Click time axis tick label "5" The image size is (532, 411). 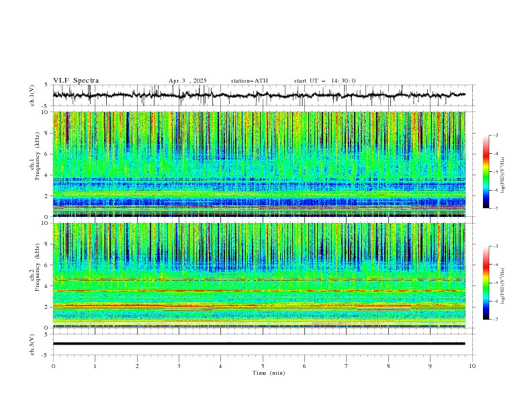tap(263, 366)
